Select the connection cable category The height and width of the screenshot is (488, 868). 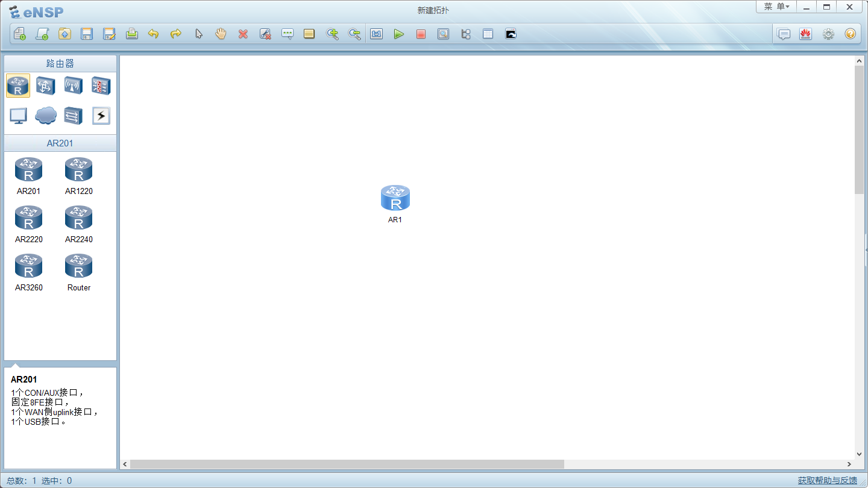click(x=101, y=116)
